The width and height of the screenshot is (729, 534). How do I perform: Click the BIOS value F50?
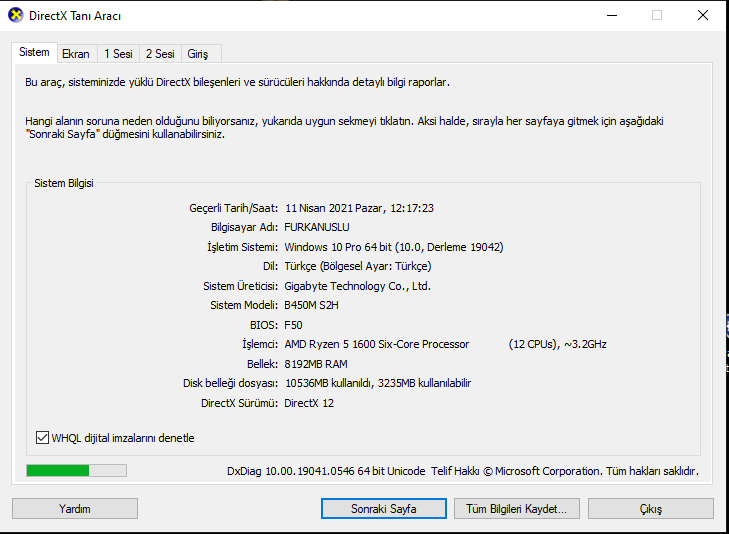293,325
